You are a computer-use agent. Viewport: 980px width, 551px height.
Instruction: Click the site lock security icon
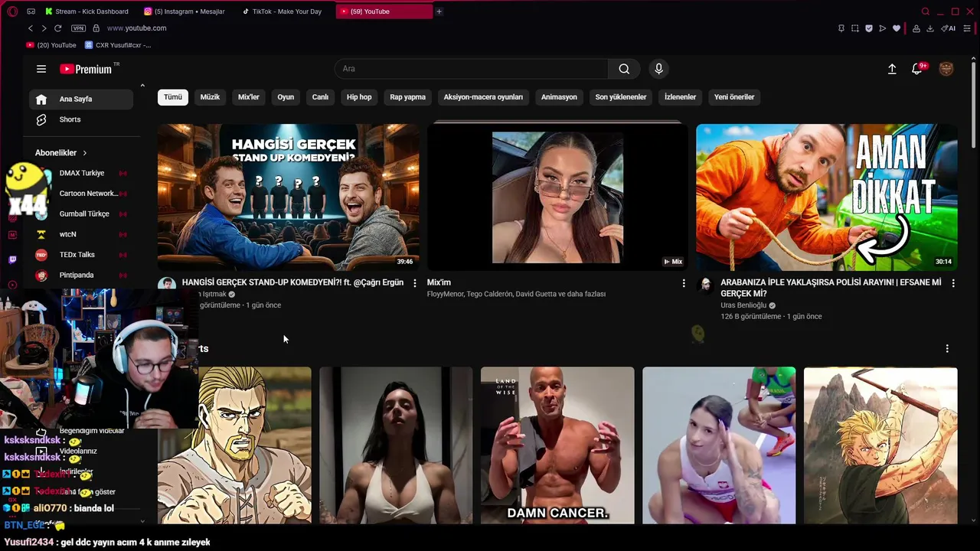pos(96,28)
